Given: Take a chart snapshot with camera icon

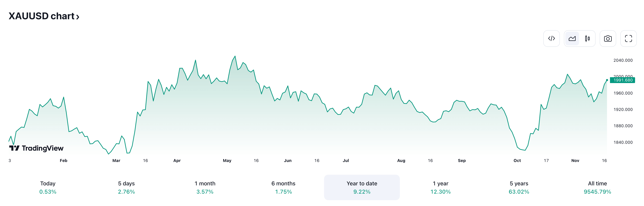Looking at the screenshot, I should (x=608, y=39).
